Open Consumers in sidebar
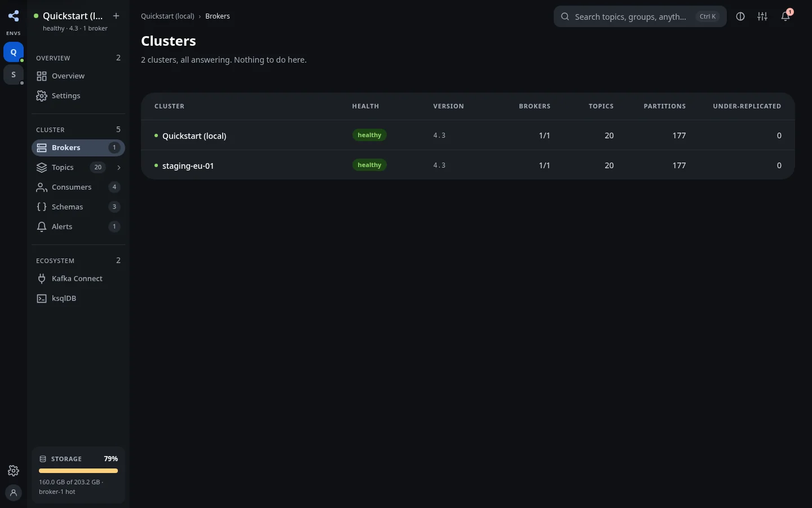This screenshot has width=812, height=508. tap(78, 187)
